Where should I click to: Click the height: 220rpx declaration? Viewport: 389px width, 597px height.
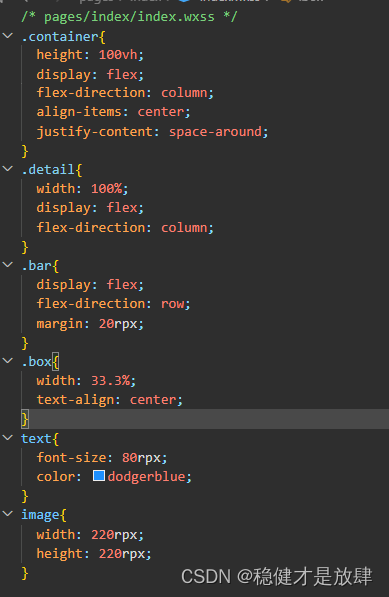tap(94, 554)
